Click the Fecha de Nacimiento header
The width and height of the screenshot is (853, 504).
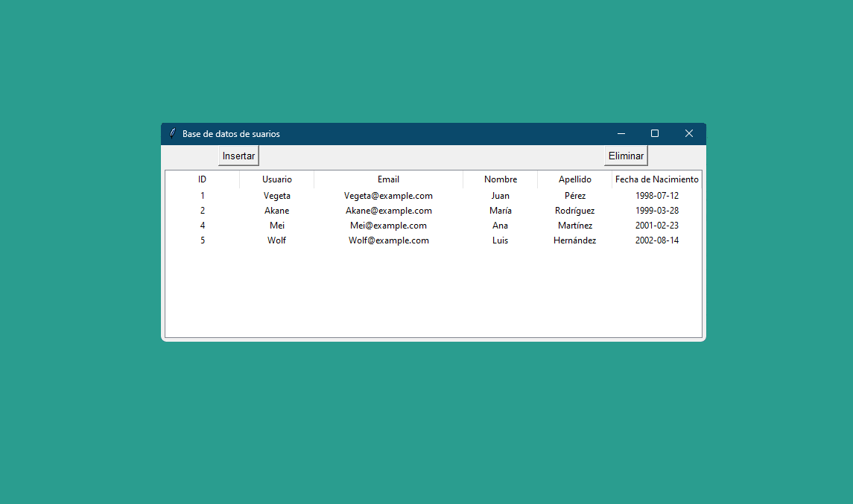tap(656, 179)
